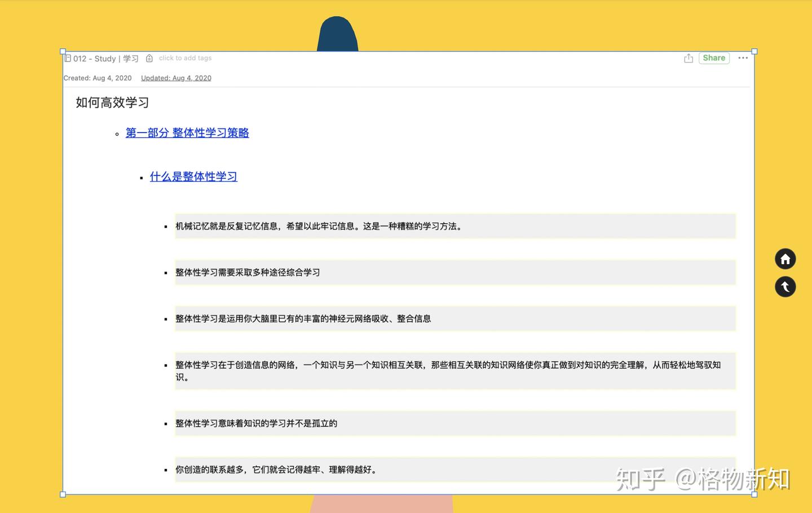812x513 pixels.
Task: Click the lock-shaped tag badge beside the title
Action: point(149,58)
